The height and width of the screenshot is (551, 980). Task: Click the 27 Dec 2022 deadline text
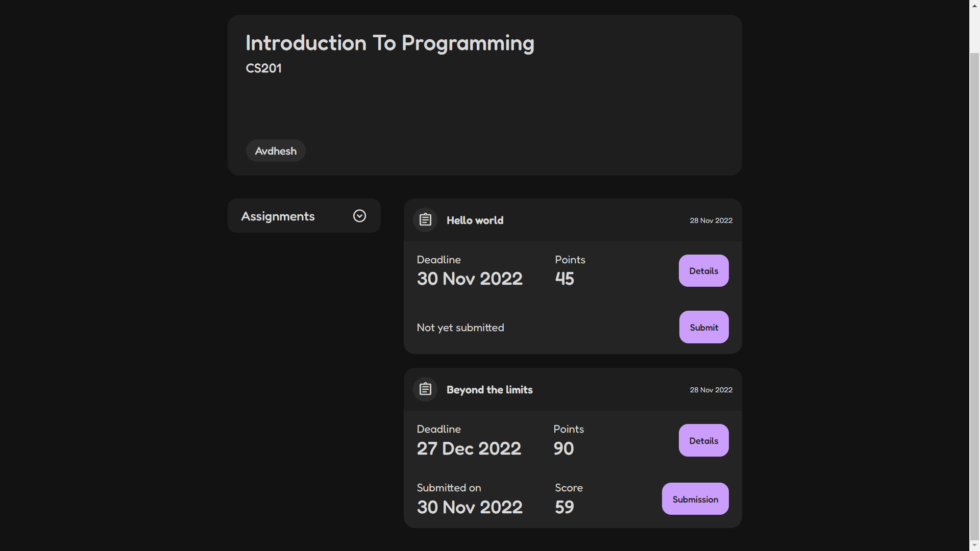click(x=469, y=448)
